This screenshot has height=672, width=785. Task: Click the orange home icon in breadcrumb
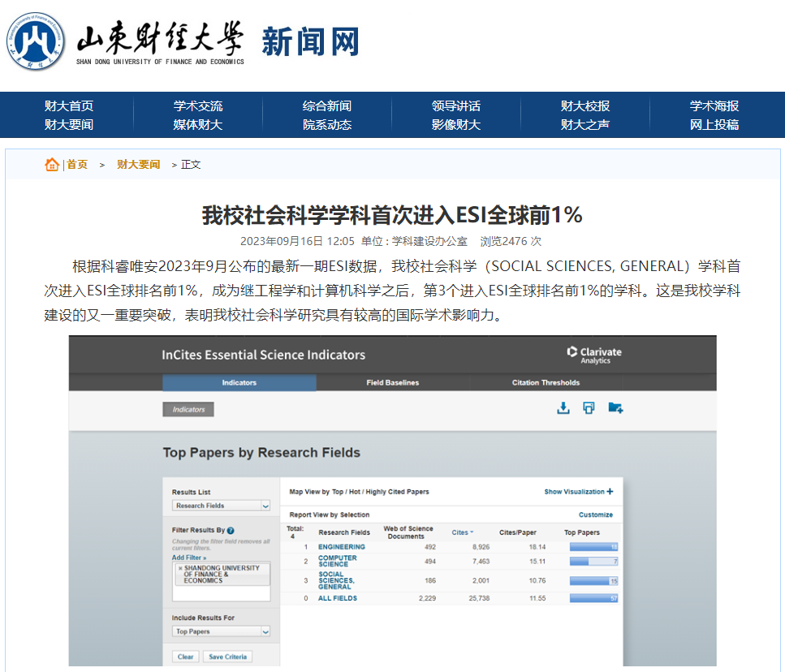click(52, 165)
